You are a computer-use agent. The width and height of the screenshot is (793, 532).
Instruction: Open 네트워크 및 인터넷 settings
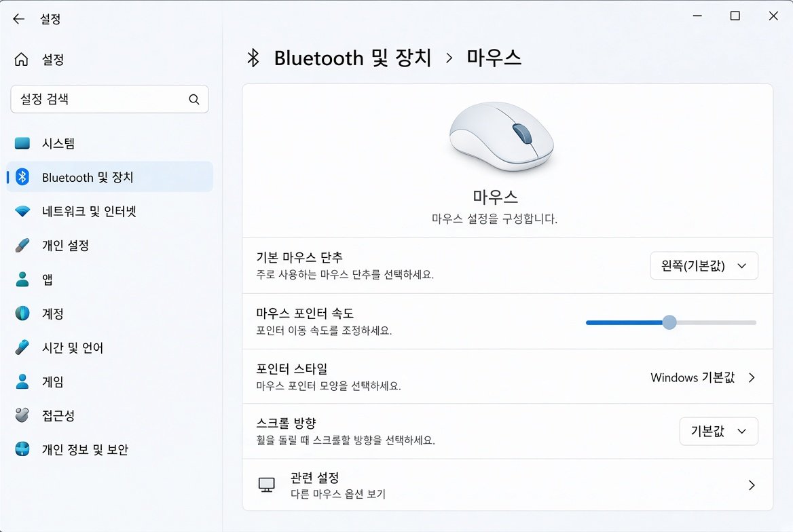pyautogui.click(x=109, y=211)
